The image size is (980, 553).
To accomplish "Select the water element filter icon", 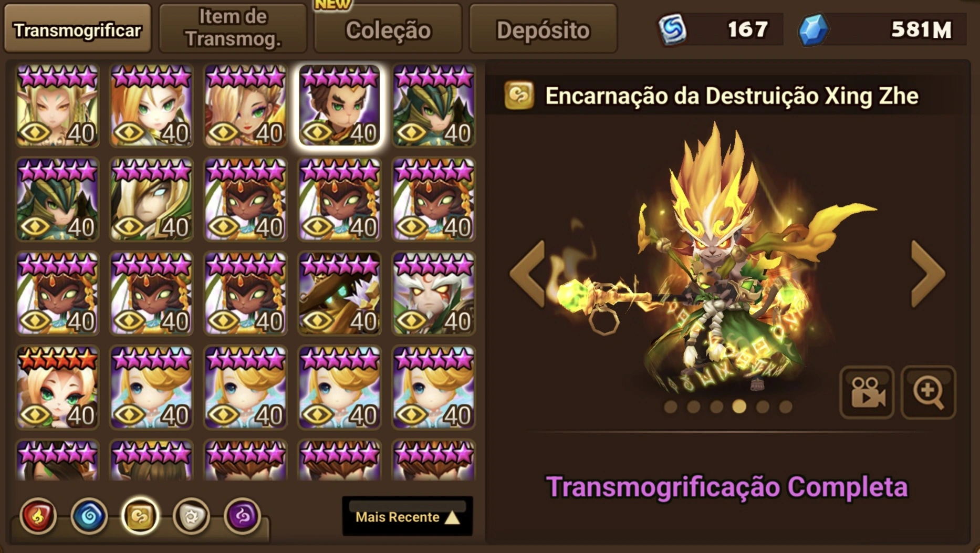I will (89, 516).
